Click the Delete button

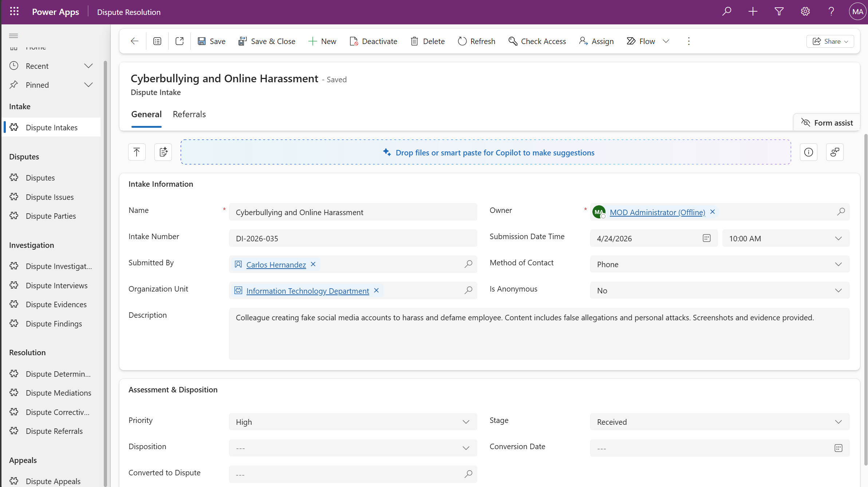tap(428, 41)
